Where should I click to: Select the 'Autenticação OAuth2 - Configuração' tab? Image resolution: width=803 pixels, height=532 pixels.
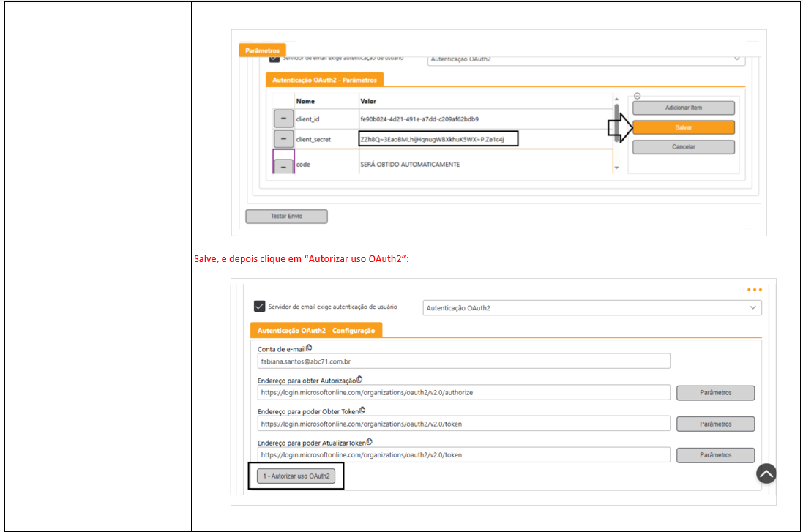[315, 331]
